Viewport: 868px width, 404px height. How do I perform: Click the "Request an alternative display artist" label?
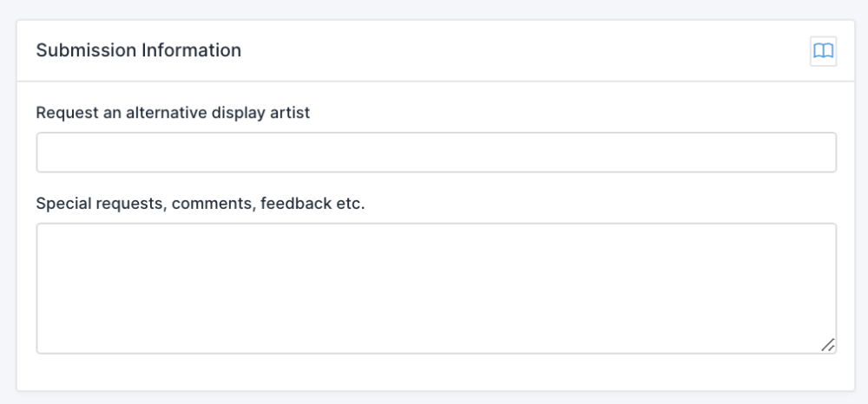click(173, 113)
